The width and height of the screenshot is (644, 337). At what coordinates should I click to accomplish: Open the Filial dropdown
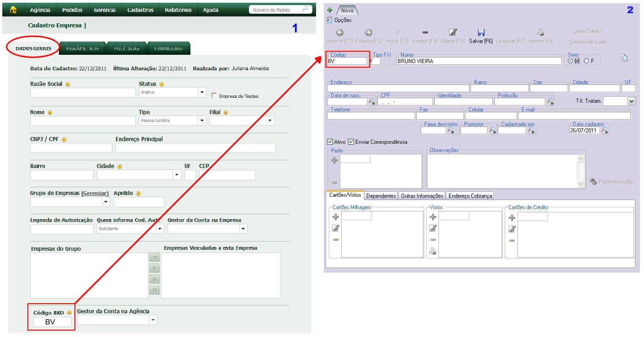click(x=270, y=121)
